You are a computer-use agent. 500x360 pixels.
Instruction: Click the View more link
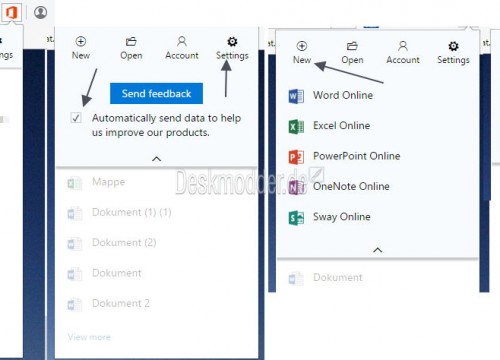pos(89,337)
